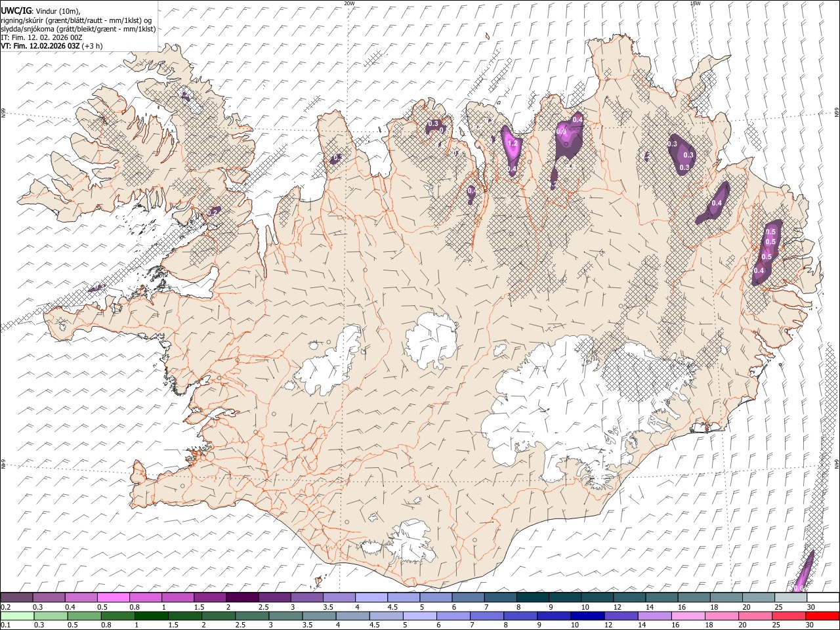Click the '1.2' snowfall value on the map
840x630 pixels.
[513, 143]
